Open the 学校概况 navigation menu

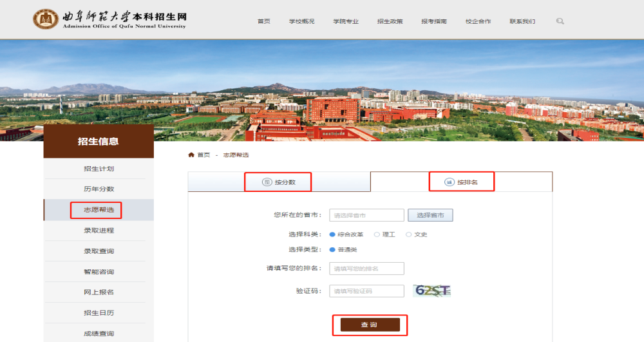pyautogui.click(x=301, y=21)
